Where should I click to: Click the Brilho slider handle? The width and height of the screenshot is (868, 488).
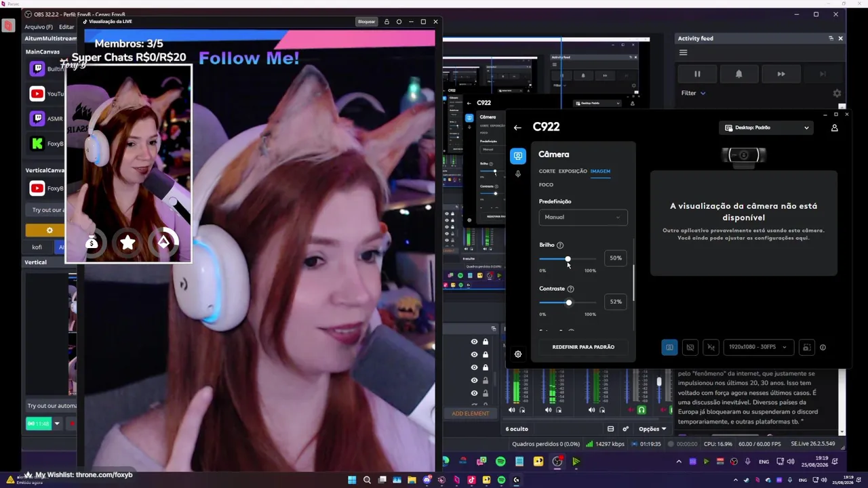[x=568, y=258]
